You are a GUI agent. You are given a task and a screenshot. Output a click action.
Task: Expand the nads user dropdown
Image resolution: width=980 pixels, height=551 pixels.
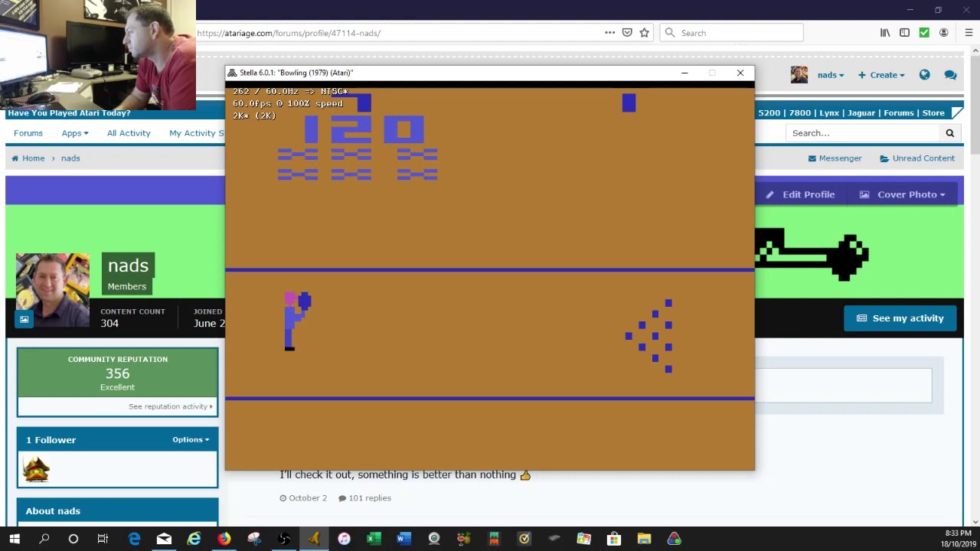pos(831,75)
